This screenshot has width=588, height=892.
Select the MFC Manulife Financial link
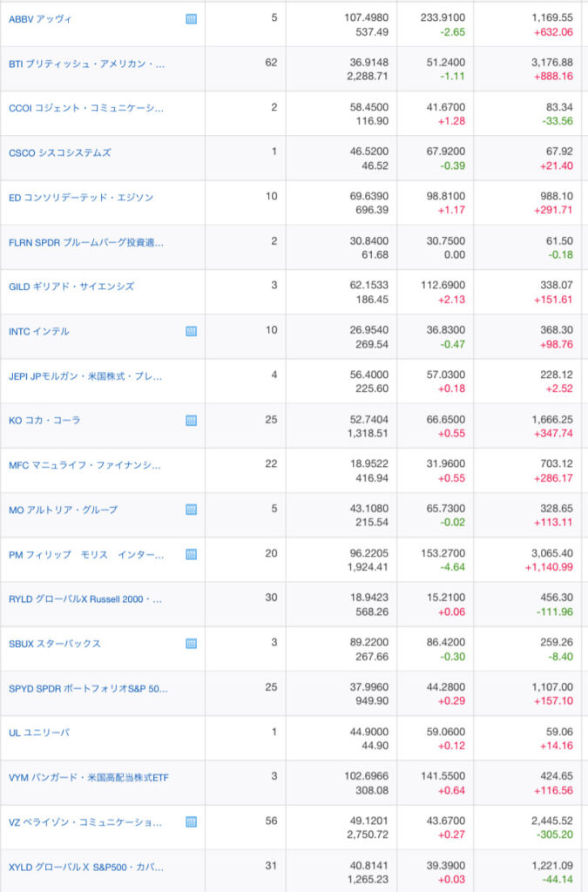85,465
